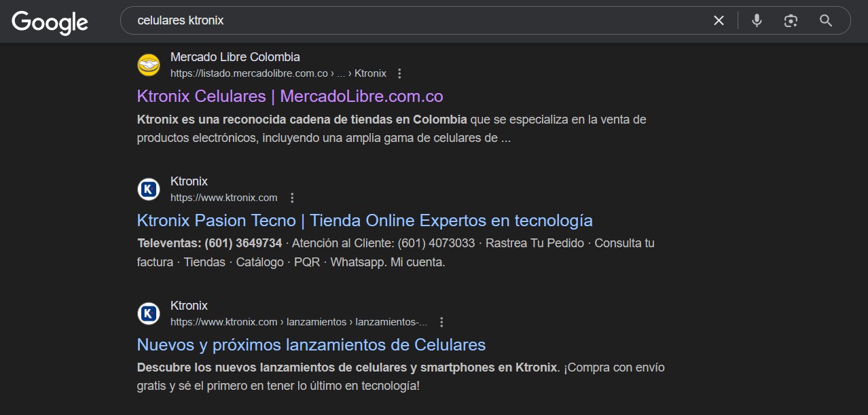Click the magnifying glass search button
The height and width of the screenshot is (415, 868).
point(826,20)
